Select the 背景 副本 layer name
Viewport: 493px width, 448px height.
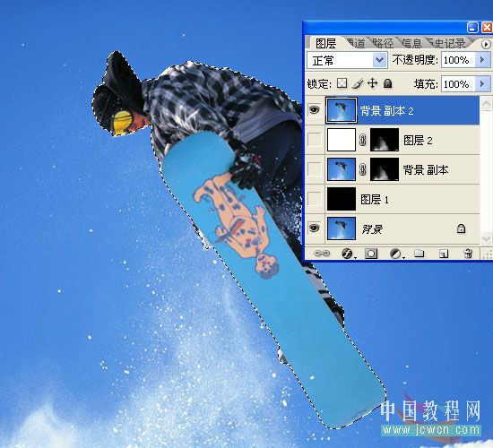point(426,169)
